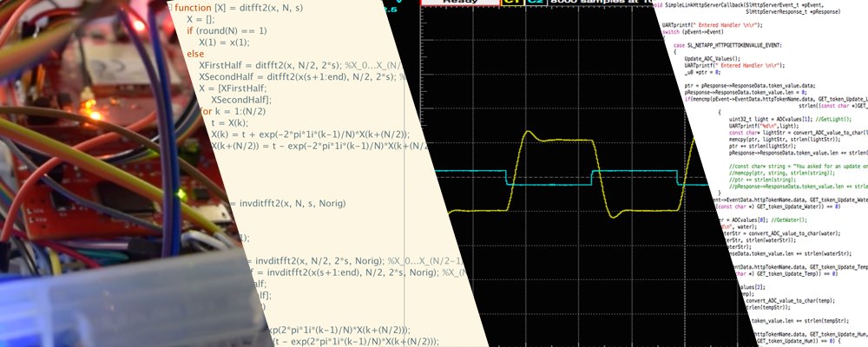Click the yellow waveform overshoot peak
The image size is (868, 347).
coord(528,132)
